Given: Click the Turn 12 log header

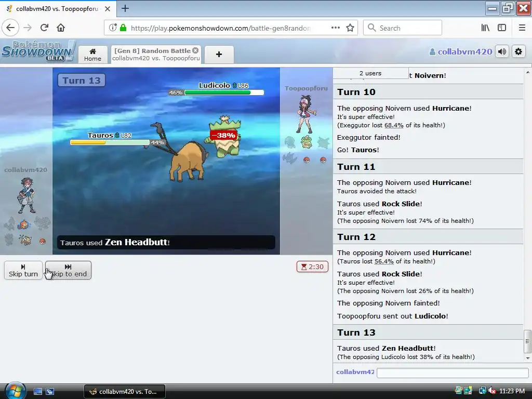Looking at the screenshot, I should tap(428, 237).
